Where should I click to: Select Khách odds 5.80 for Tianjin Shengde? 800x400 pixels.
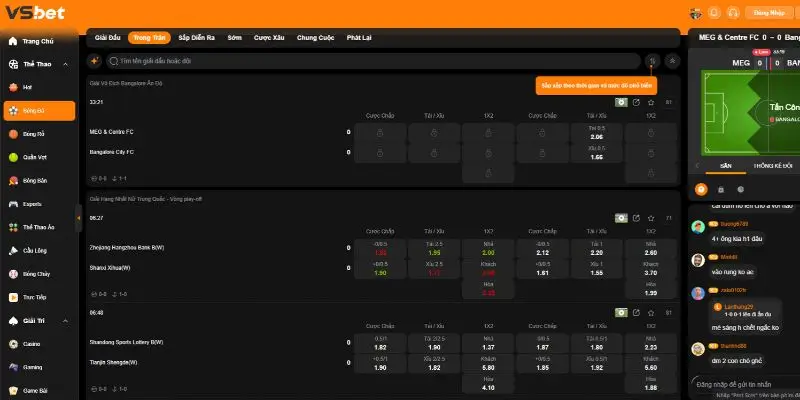[488, 363]
